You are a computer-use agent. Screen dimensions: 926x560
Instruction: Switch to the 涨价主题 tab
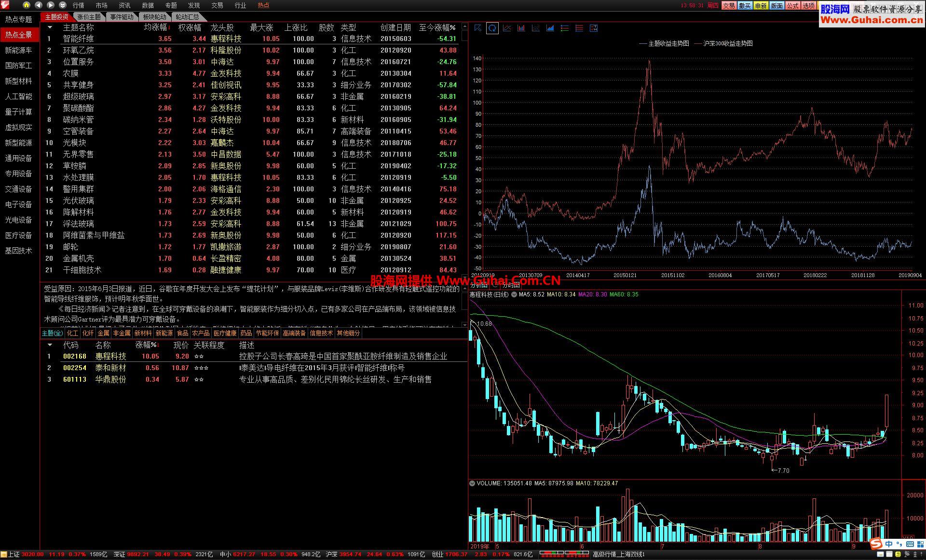pos(89,17)
